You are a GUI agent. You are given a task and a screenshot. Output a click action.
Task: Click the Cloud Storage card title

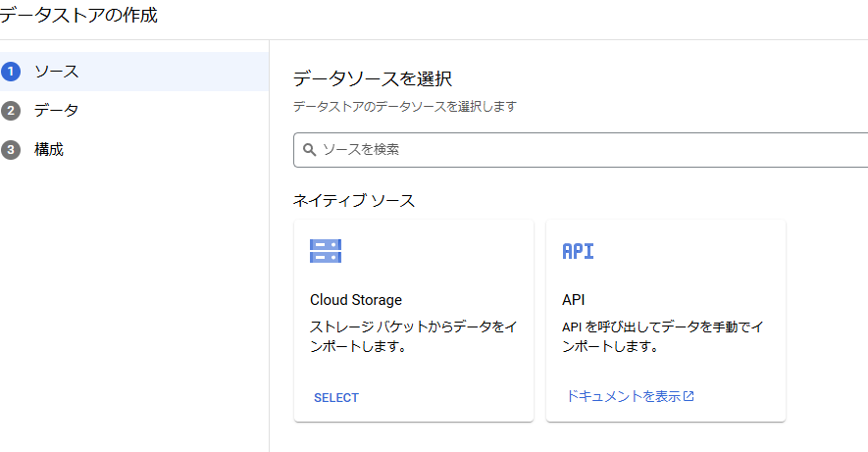(356, 300)
